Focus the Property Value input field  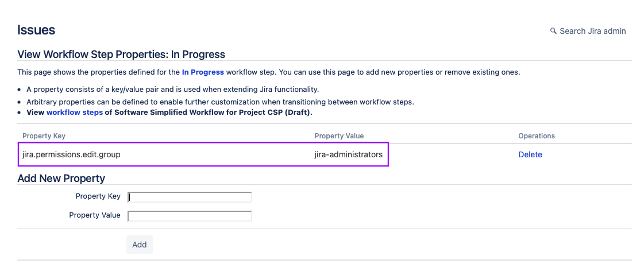[x=190, y=216]
